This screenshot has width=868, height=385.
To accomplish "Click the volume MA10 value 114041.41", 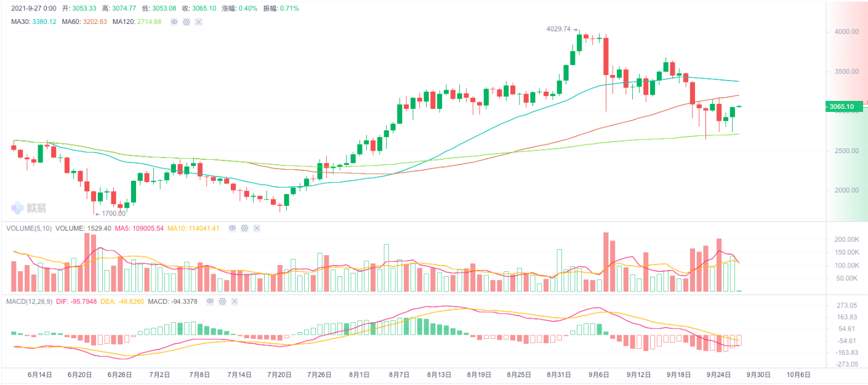I will 203,228.
